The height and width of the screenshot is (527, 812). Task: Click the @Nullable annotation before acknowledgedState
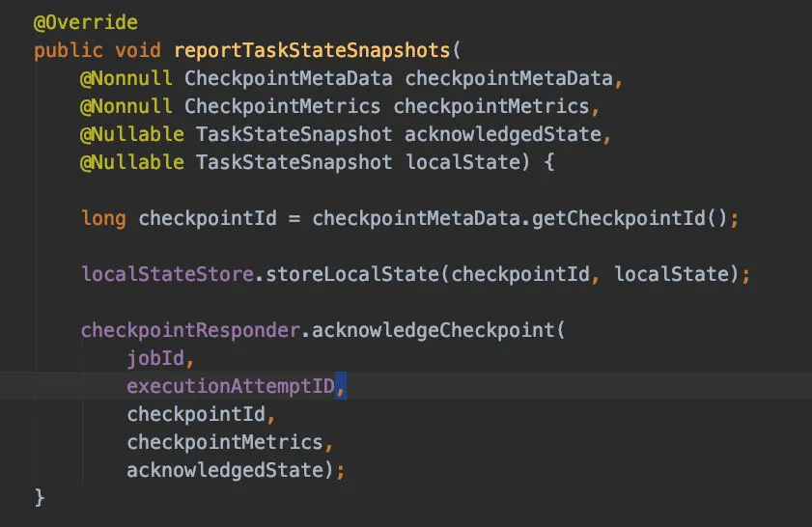pyautogui.click(x=132, y=134)
